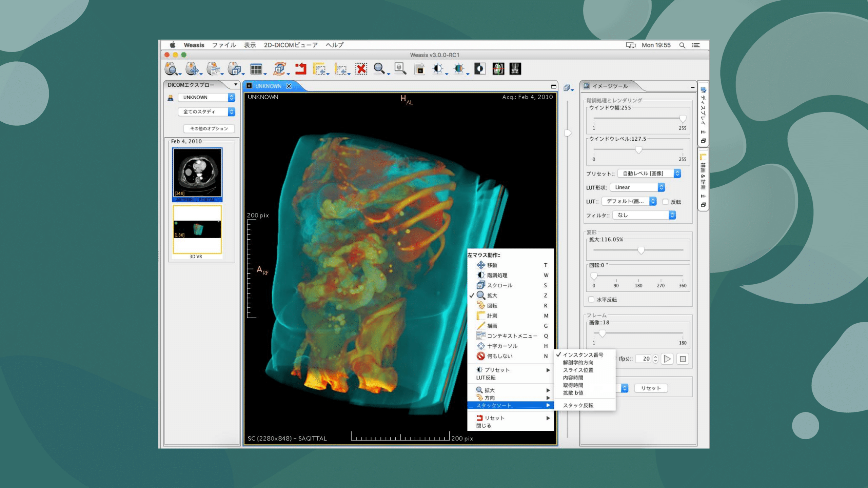The image size is (868, 488).
Task: Click the cine stop button
Action: click(683, 359)
